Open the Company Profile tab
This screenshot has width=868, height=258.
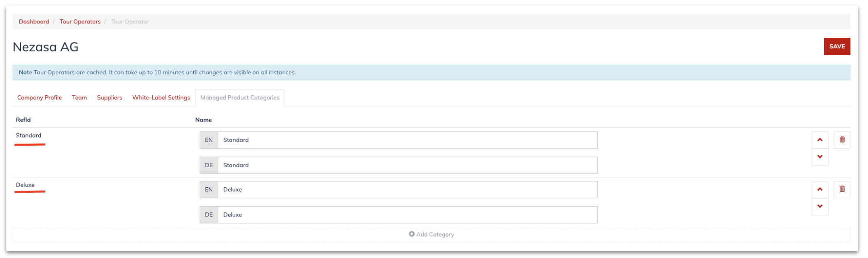(39, 97)
